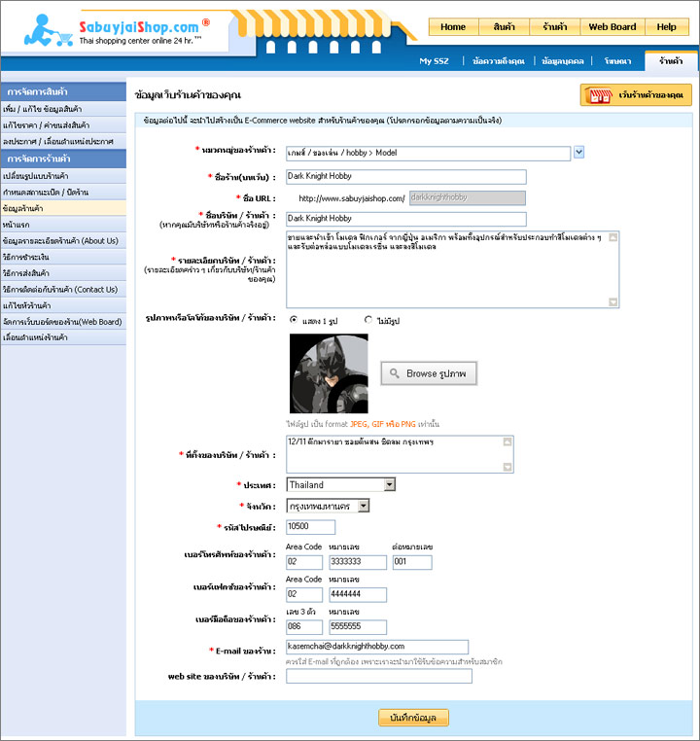Open the About Us sidebar link

click(x=63, y=241)
